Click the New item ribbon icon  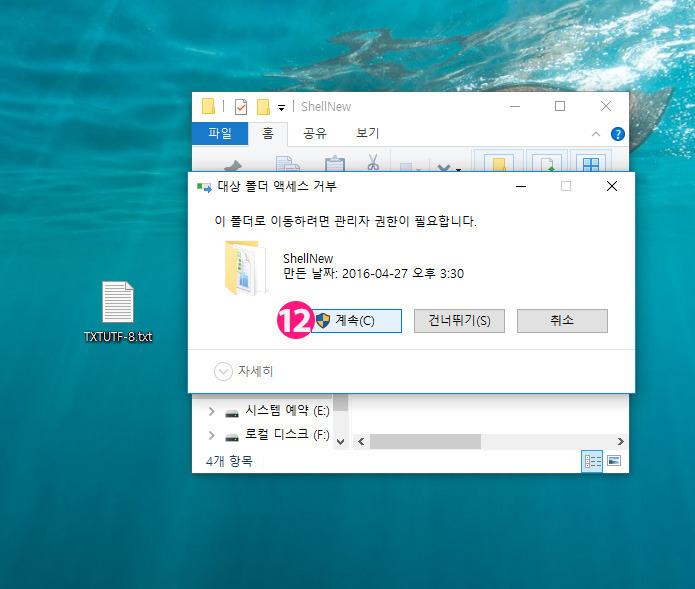click(x=547, y=161)
